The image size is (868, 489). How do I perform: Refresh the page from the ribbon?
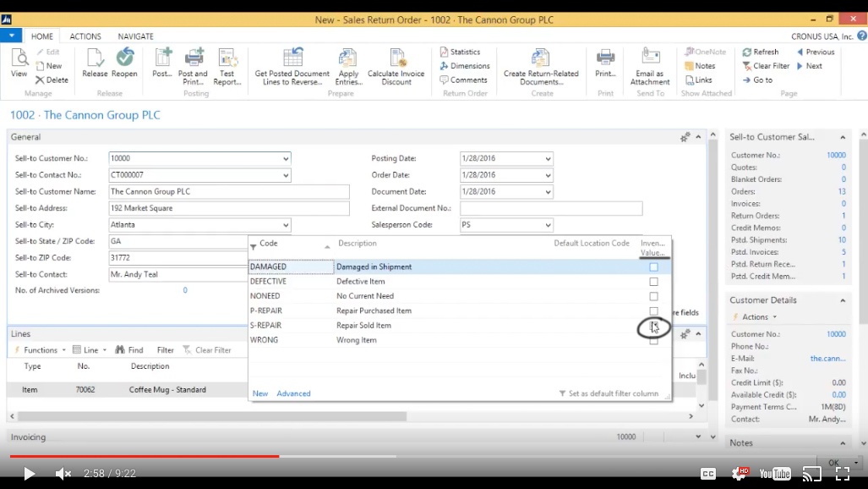[x=761, y=52]
